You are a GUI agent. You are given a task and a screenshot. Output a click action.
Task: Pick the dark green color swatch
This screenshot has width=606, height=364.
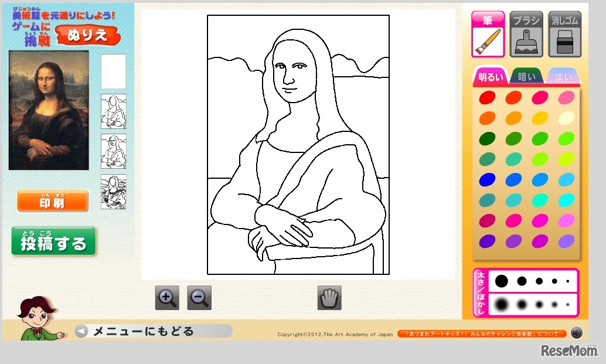[488, 138]
